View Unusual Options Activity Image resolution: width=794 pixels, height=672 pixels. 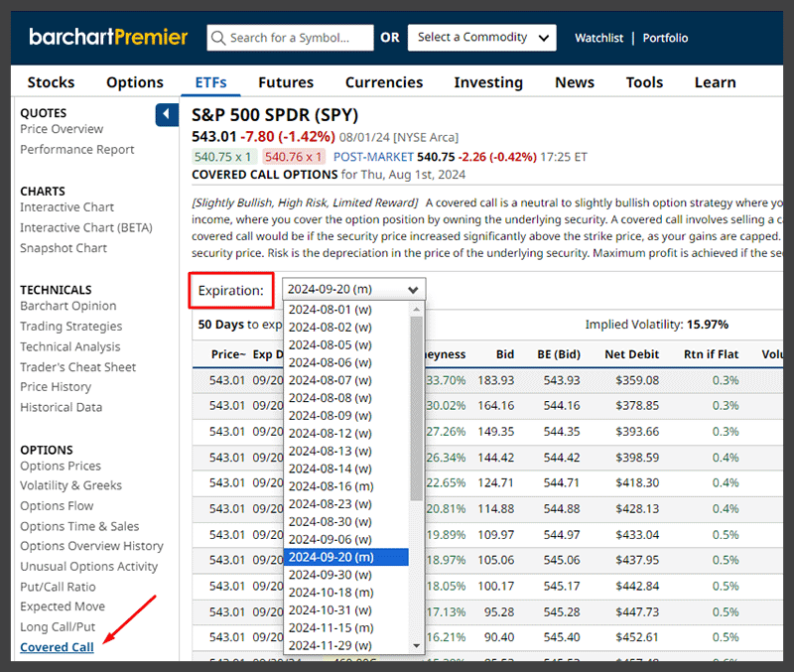coord(87,566)
